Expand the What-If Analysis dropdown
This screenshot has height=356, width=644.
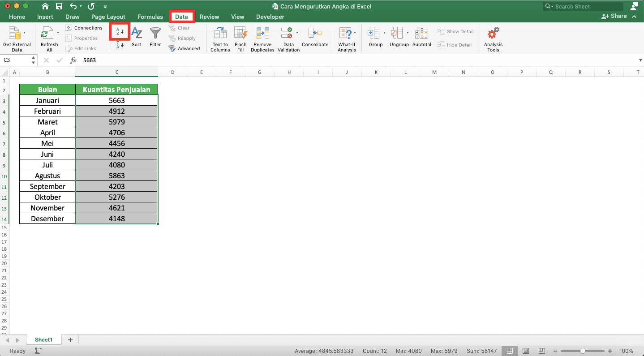(355, 32)
